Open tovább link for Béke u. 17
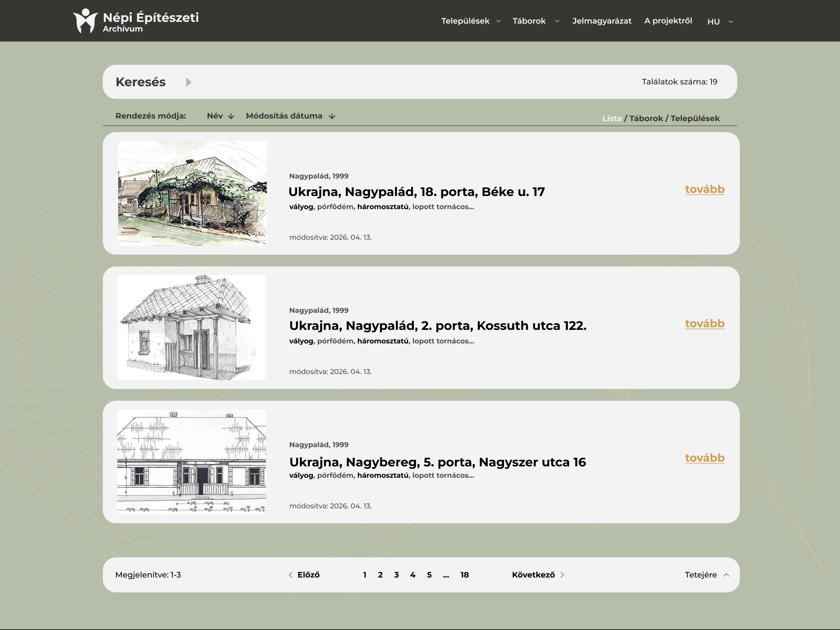 (705, 189)
